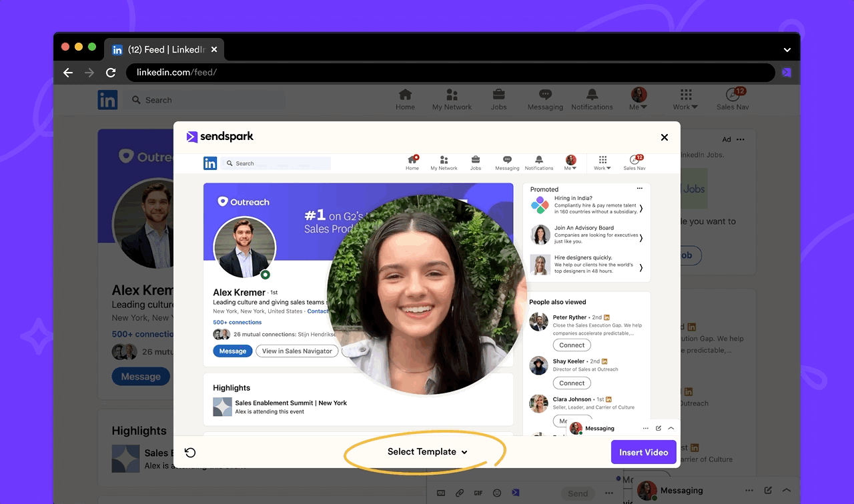Close the Sendspark dialog with the X
The image size is (854, 504).
click(x=665, y=137)
